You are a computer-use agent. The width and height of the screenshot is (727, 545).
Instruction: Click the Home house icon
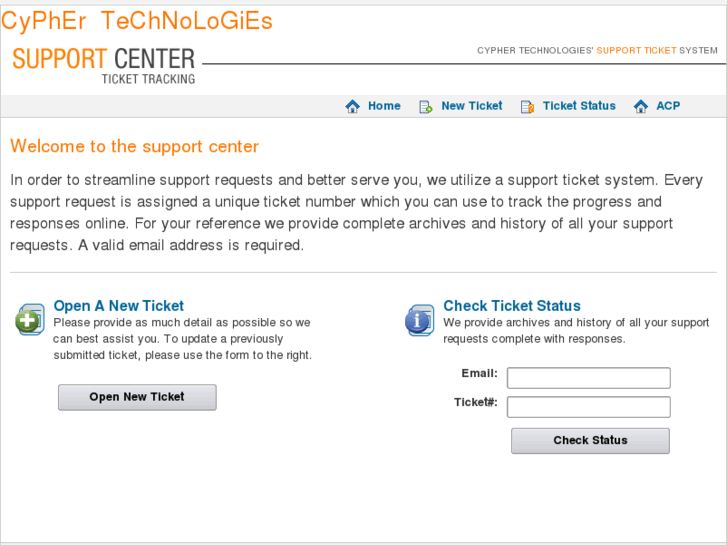coord(352,106)
